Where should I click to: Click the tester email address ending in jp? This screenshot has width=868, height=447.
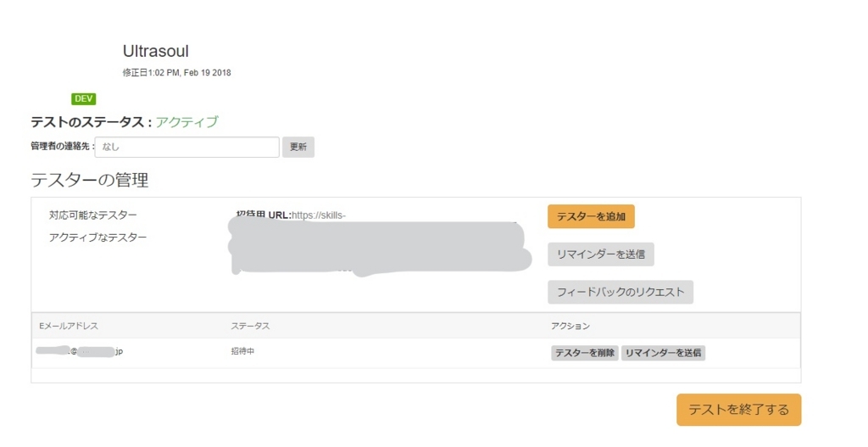[x=79, y=351]
